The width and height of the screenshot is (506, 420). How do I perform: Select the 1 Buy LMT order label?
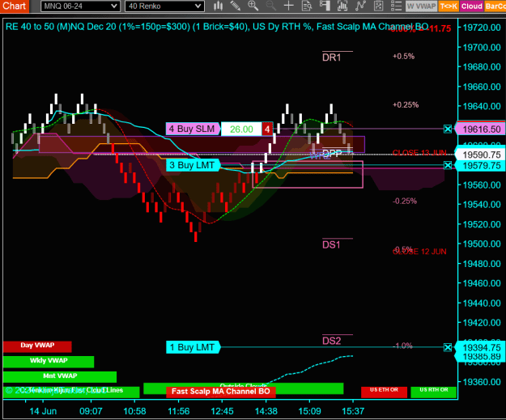[x=193, y=347]
